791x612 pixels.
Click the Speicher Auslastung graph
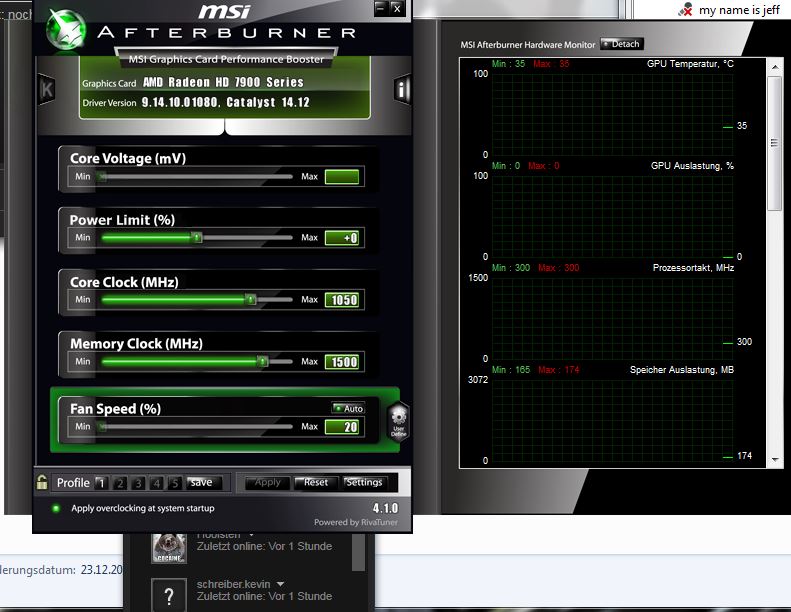612,421
